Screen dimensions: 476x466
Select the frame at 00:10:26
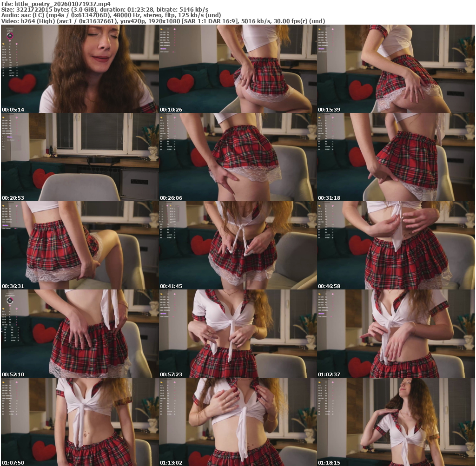tap(237, 69)
